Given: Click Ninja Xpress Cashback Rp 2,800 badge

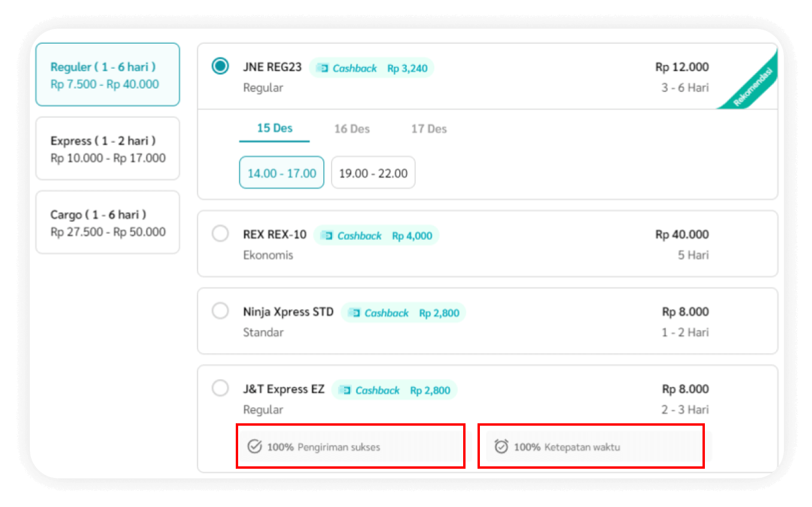Looking at the screenshot, I should point(403,313).
